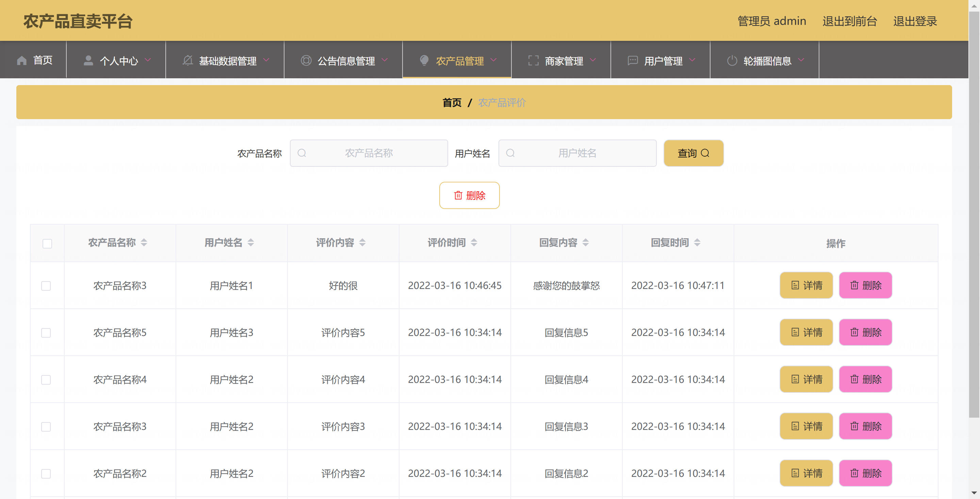Click trash icon in 评价内容4 row 删除
The image size is (980, 499).
point(854,379)
